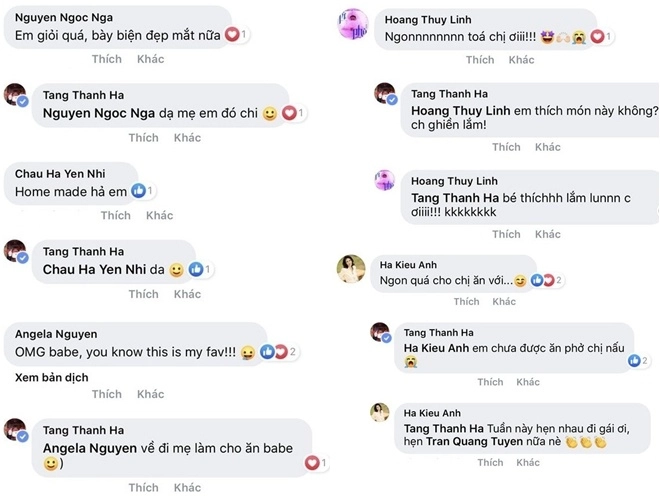The image size is (660, 500).
Task: Click reaction icons on Angela Nguyen's comment
Action: (x=268, y=351)
